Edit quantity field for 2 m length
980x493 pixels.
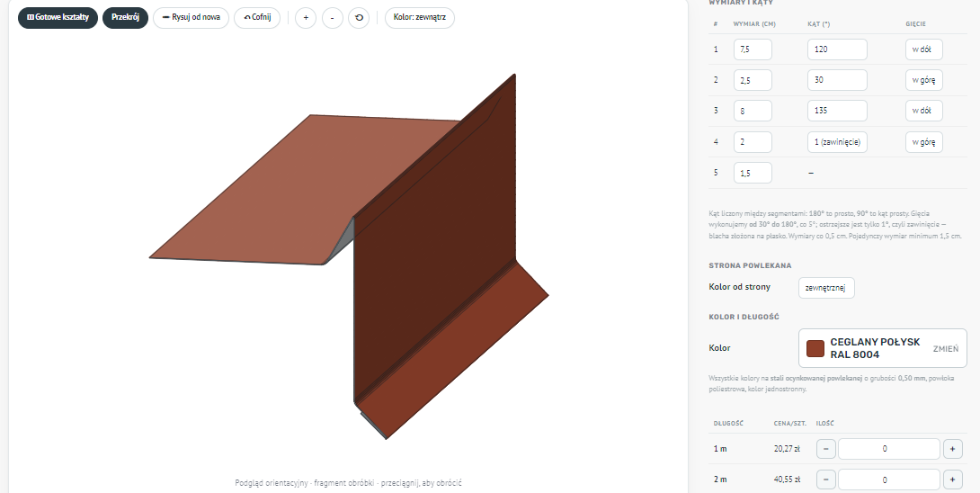(889, 480)
